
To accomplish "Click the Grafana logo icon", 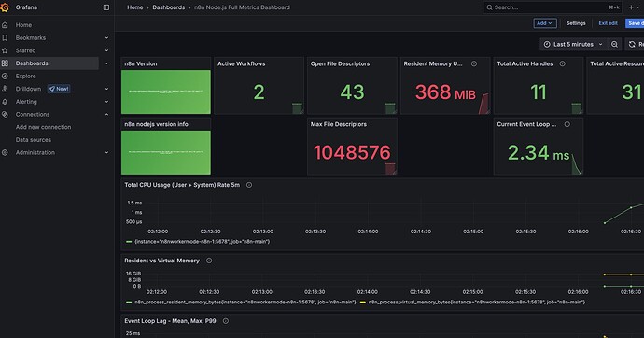I will [x=5, y=7].
